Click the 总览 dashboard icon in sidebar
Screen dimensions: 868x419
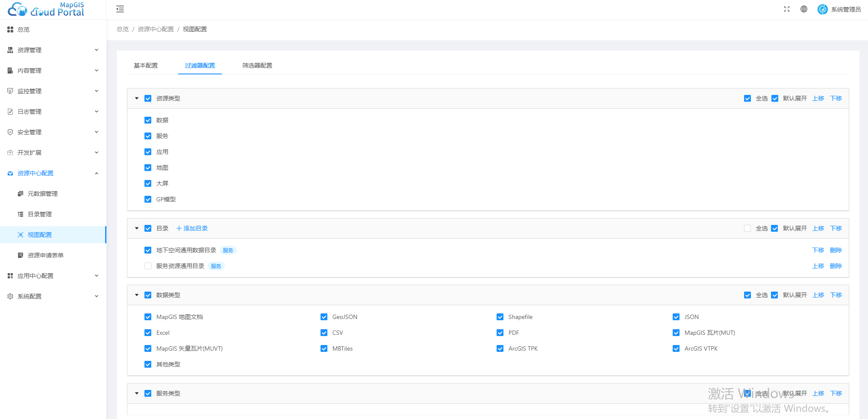tap(10, 30)
